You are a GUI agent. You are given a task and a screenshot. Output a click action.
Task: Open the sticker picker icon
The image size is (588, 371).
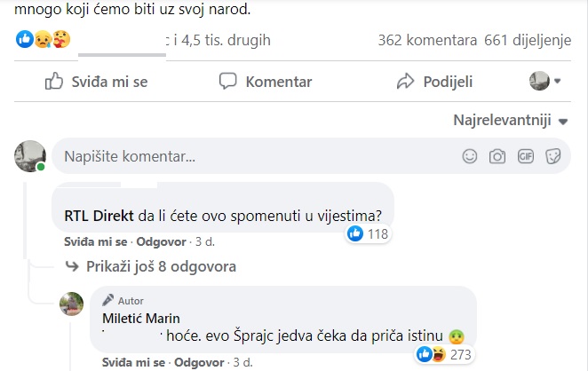(x=552, y=156)
